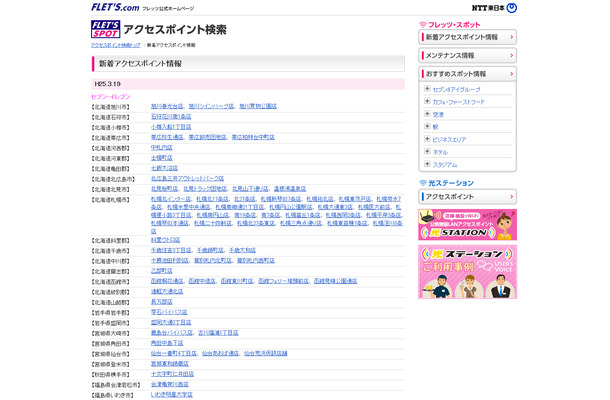Open the 盛岡大通1丁目店 link

pyautogui.click(x=171, y=322)
